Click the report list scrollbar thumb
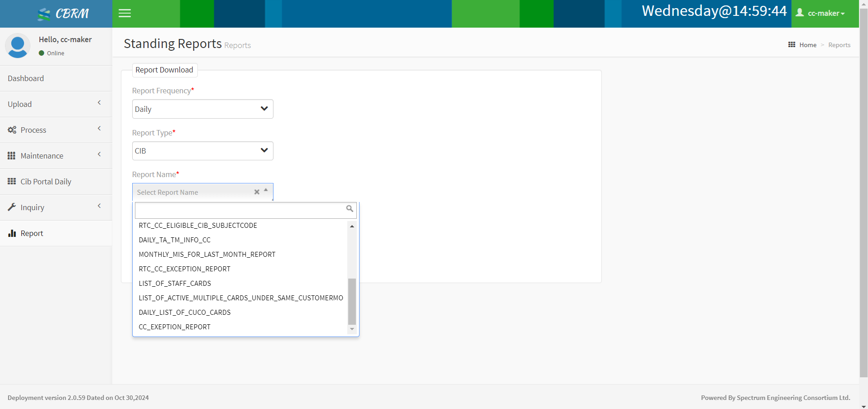This screenshot has height=409, width=868. (352, 302)
